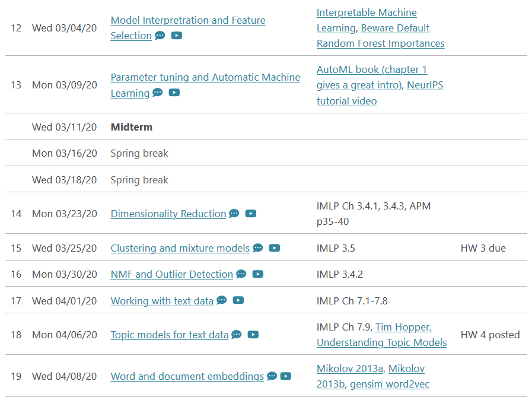Play video for Word and document embeddings
Screen dimensions: 532x397
tap(286, 376)
